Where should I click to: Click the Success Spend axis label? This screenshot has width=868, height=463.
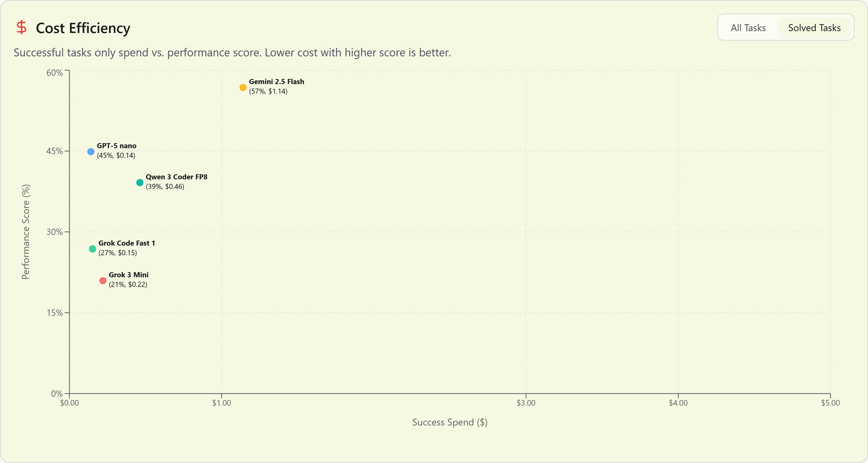click(450, 422)
